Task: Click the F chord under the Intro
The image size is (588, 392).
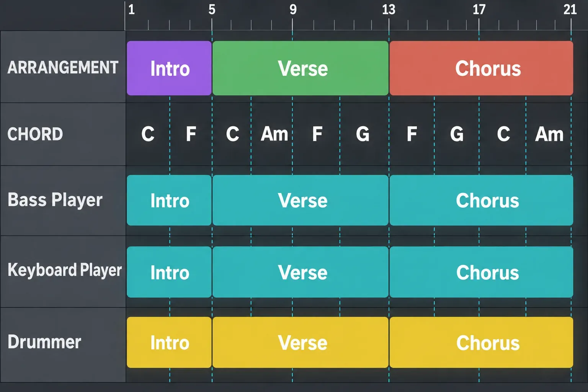Action: point(191,134)
